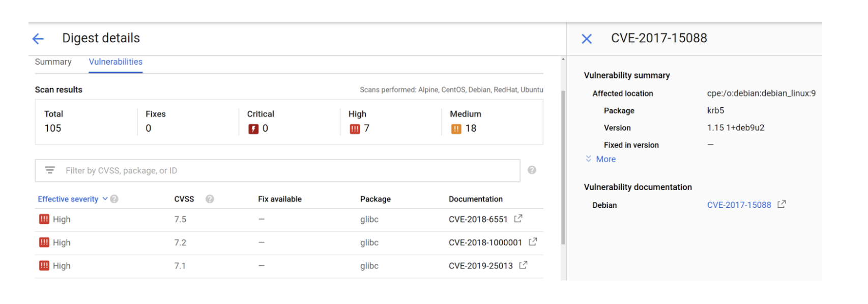Screen dimensions: 868x304
Task: Open the CVE-2018-6551 documentation link
Action: tap(478, 220)
